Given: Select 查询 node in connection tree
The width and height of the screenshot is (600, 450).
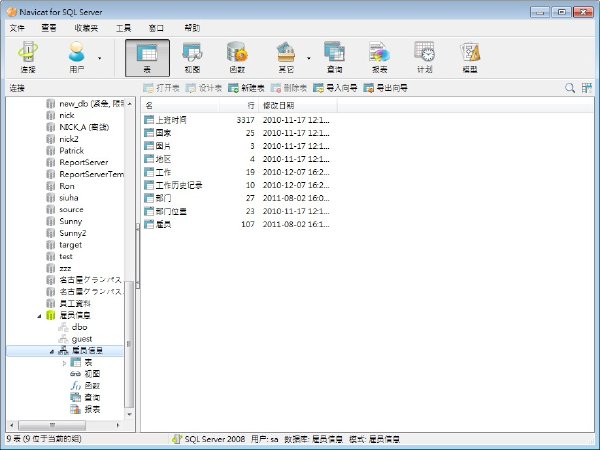Looking at the screenshot, I should click(92, 398).
